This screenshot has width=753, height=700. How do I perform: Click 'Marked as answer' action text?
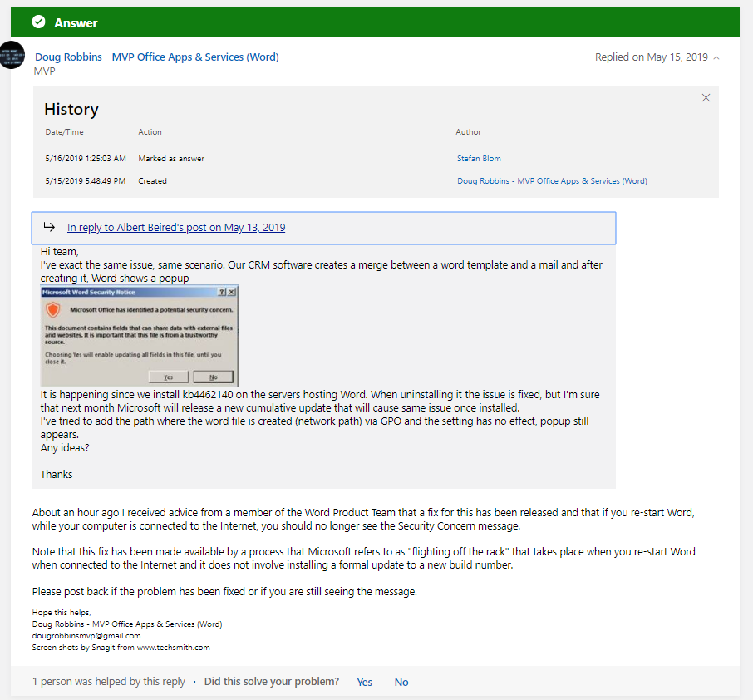171,159
